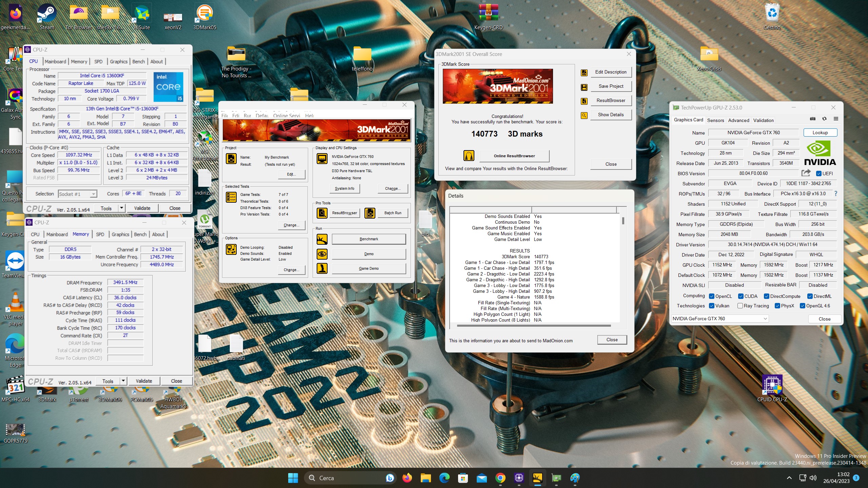The height and width of the screenshot is (488, 868).
Task: Click Change button under Display and CPU Settings
Action: 393,188
